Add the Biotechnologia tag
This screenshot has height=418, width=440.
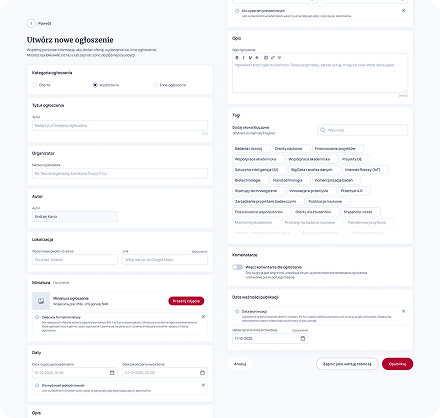tap(250, 180)
